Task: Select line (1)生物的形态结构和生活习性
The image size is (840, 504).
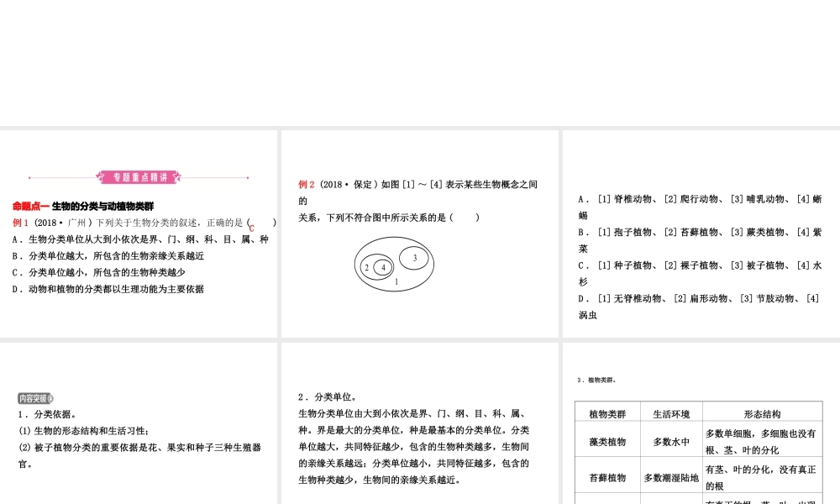Action: click(x=84, y=431)
